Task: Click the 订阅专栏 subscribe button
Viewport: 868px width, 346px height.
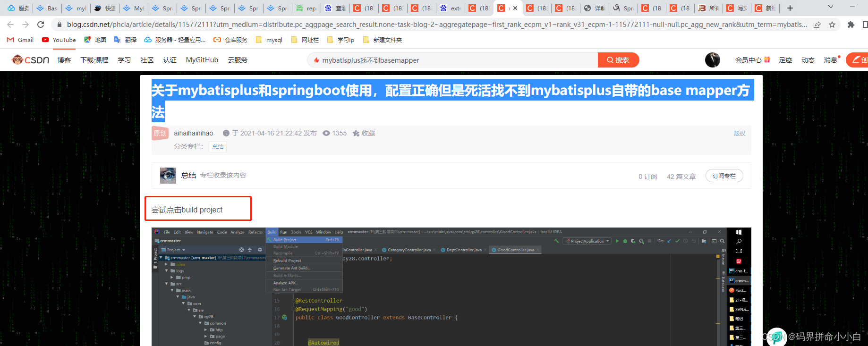Action: (x=724, y=176)
